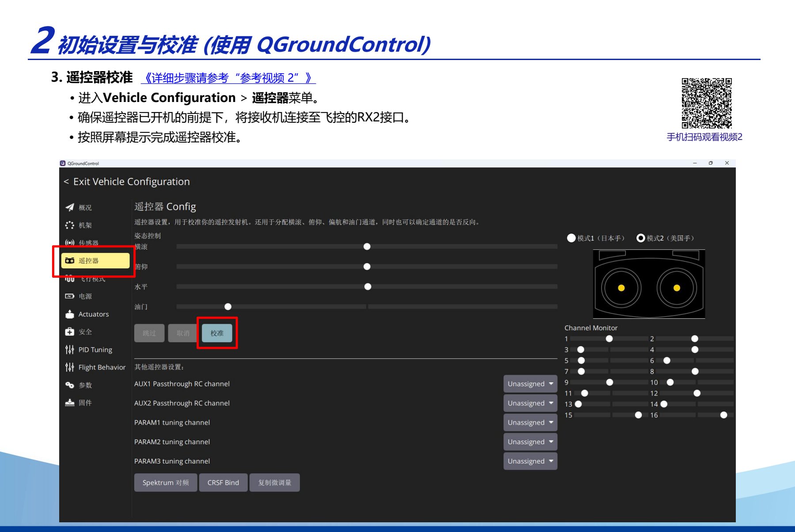Click the parameters (参数) gears icon

coord(70,385)
